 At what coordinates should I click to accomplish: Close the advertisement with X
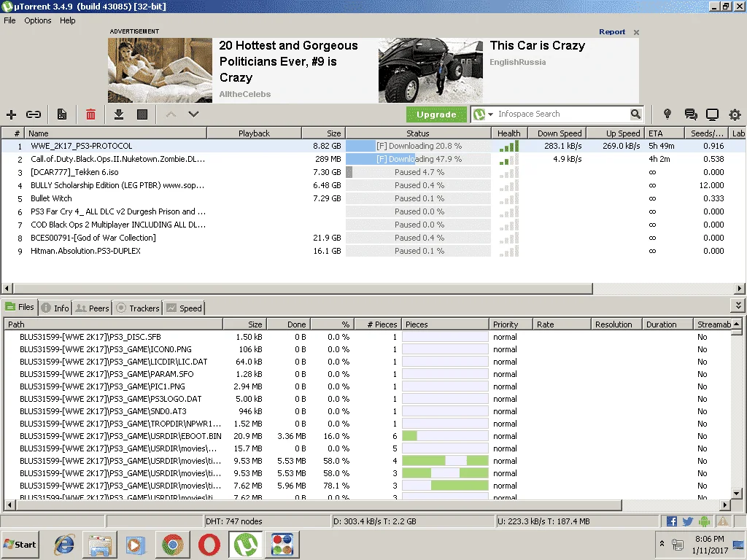(636, 32)
